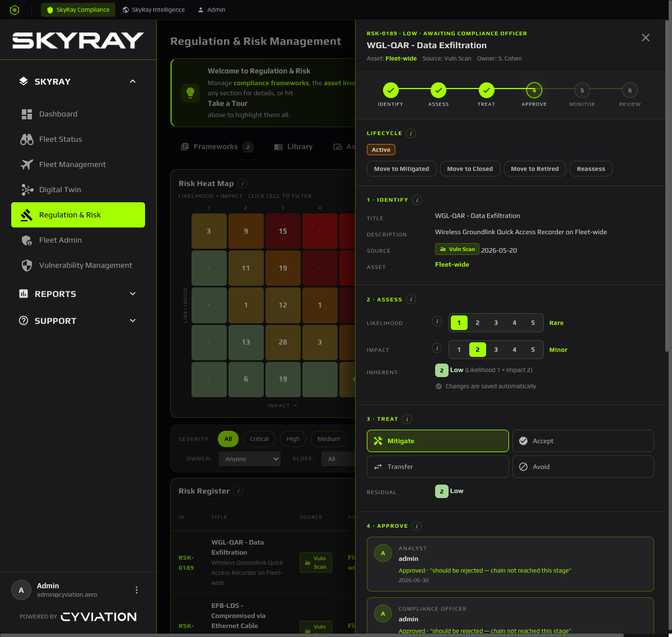Set likelihood rating to 5

coord(533,323)
